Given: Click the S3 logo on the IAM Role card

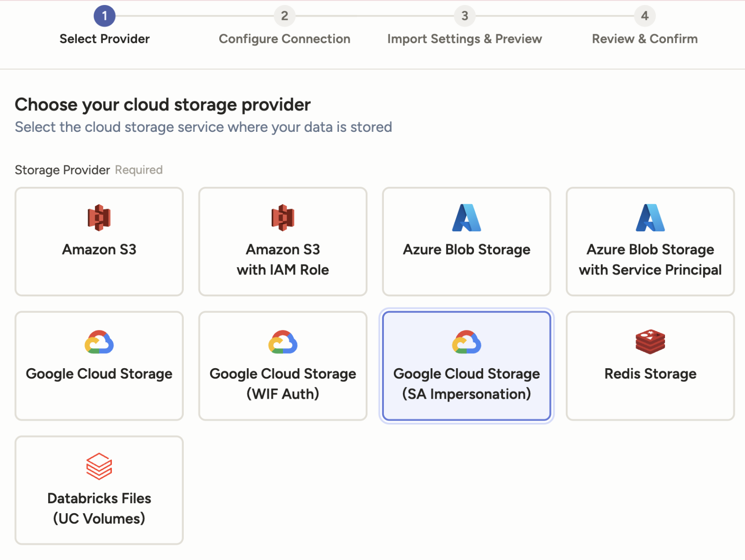Looking at the screenshot, I should coord(283,218).
